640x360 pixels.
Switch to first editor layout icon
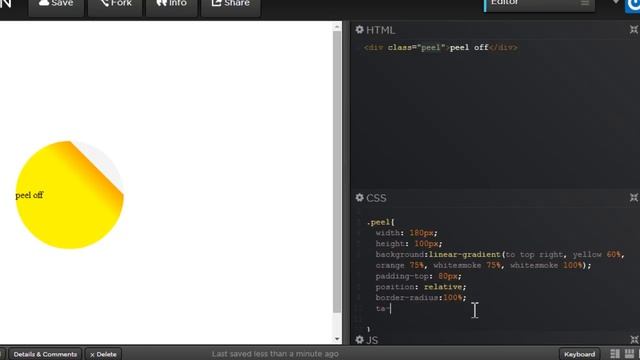pos(615,354)
